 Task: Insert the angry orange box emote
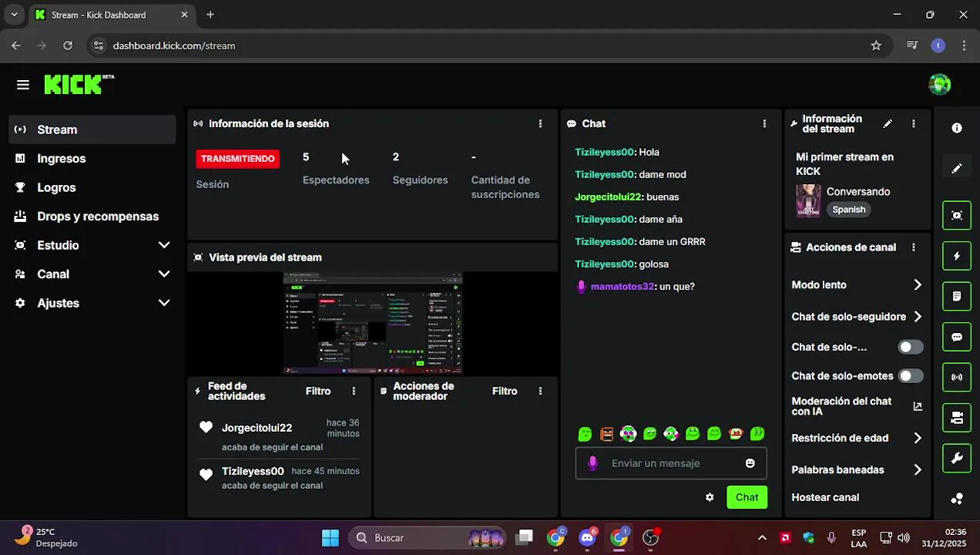pyautogui.click(x=606, y=434)
